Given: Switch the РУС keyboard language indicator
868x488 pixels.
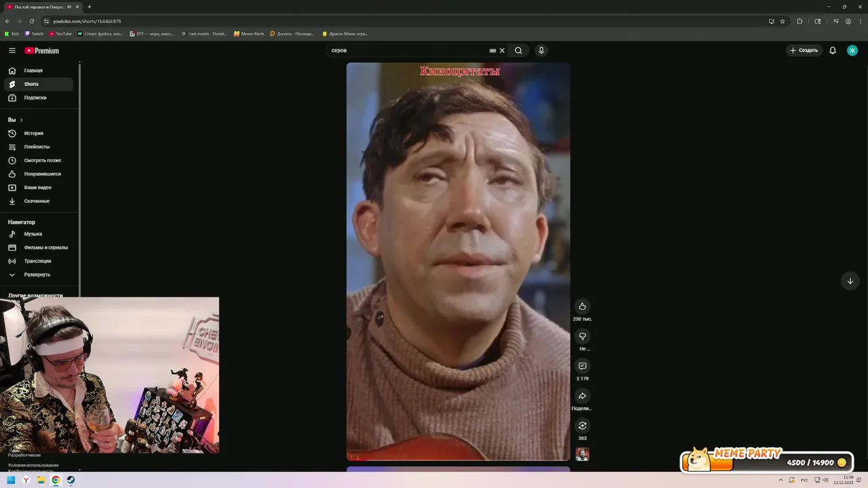Looking at the screenshot, I should 804,480.
